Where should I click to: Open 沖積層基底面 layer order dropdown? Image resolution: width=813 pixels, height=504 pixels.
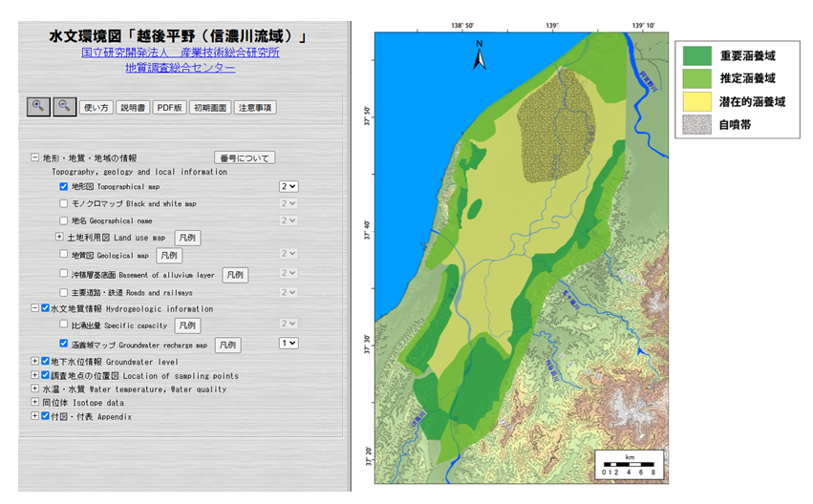click(x=289, y=273)
